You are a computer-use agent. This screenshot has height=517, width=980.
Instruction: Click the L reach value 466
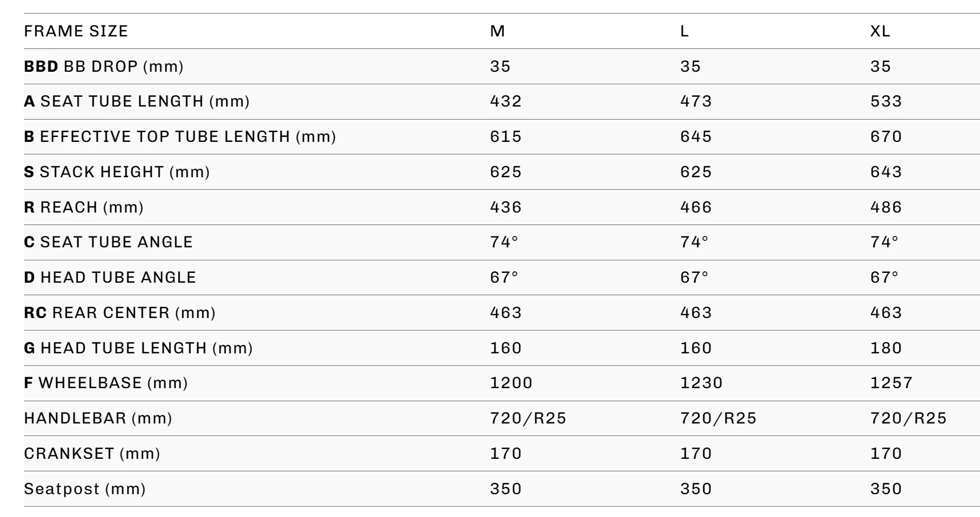(696, 207)
